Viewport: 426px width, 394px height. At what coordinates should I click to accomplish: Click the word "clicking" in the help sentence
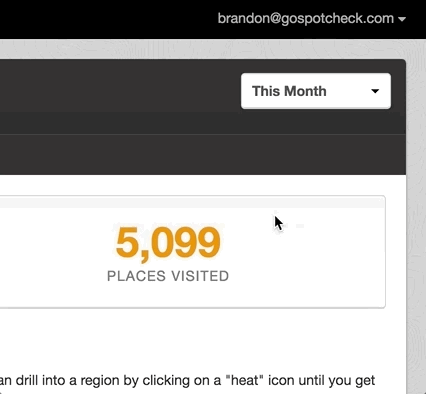[x=166, y=381]
